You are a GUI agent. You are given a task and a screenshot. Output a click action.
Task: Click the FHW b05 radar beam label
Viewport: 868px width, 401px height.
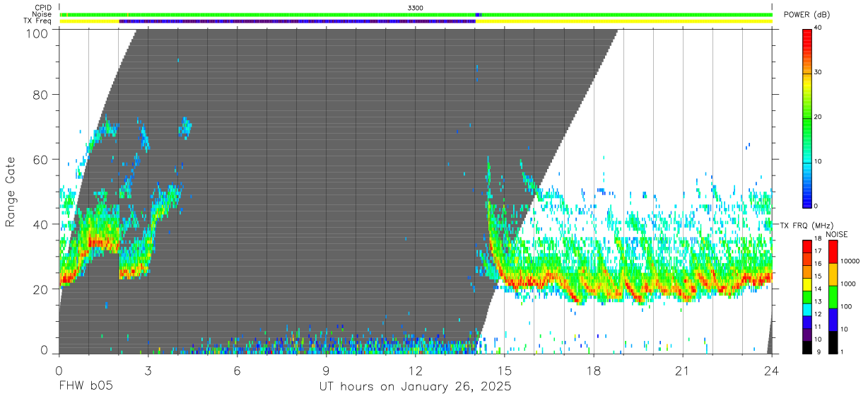[86, 387]
